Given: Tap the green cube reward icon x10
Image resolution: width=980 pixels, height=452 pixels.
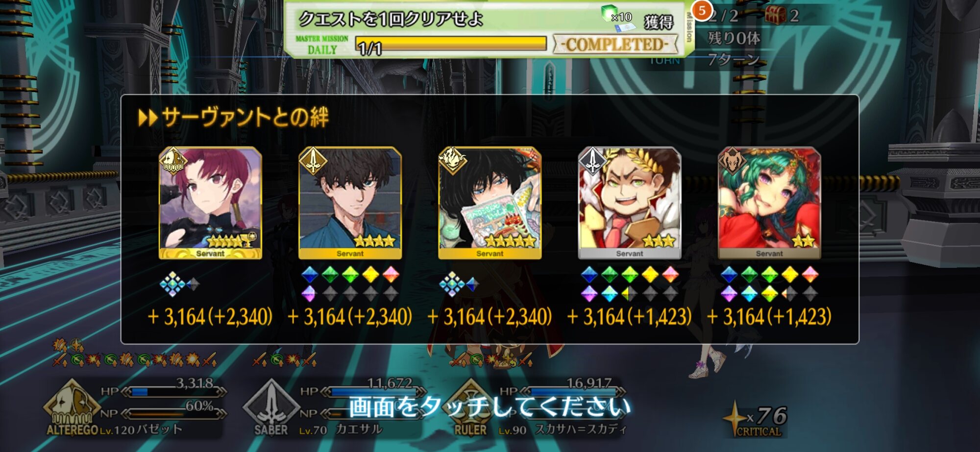Looking at the screenshot, I should tap(610, 13).
